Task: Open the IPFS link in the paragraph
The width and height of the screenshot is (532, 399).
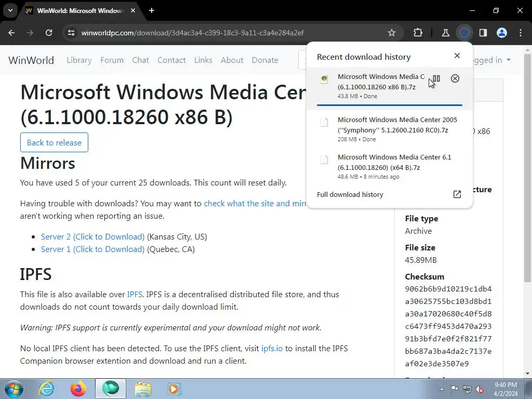Action: pyautogui.click(x=135, y=294)
